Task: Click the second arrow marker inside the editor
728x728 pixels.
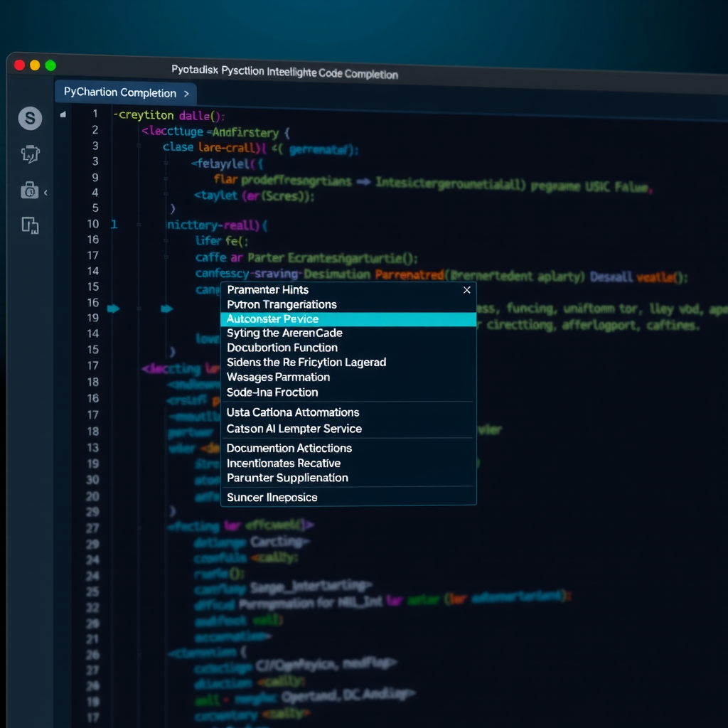Action: point(167,308)
